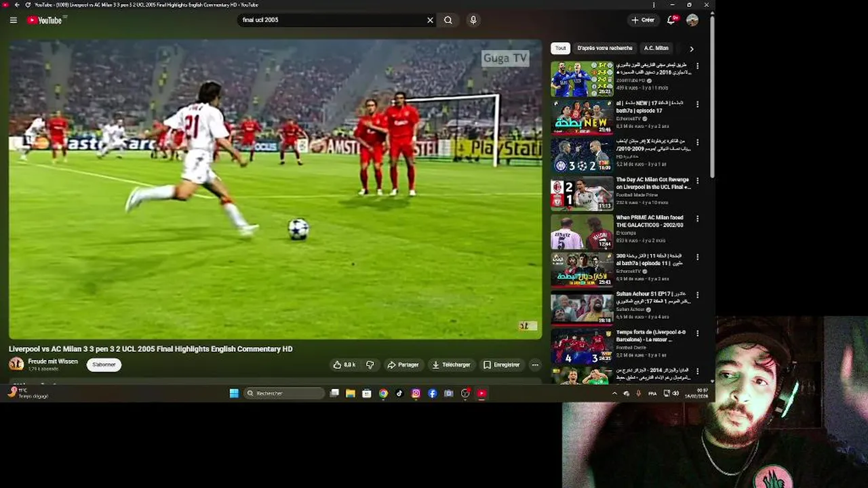
Task: Click title The Day AC Milan Got Revenge
Action: click(653, 183)
